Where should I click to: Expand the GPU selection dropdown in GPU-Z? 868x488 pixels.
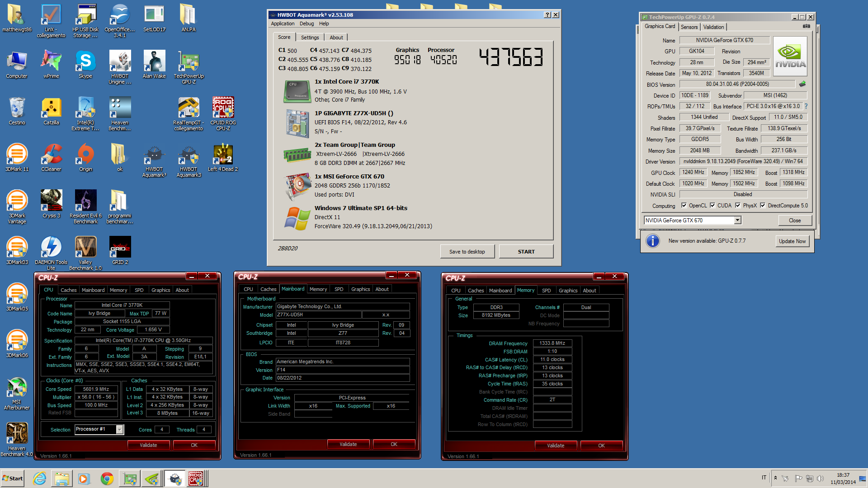(x=737, y=221)
